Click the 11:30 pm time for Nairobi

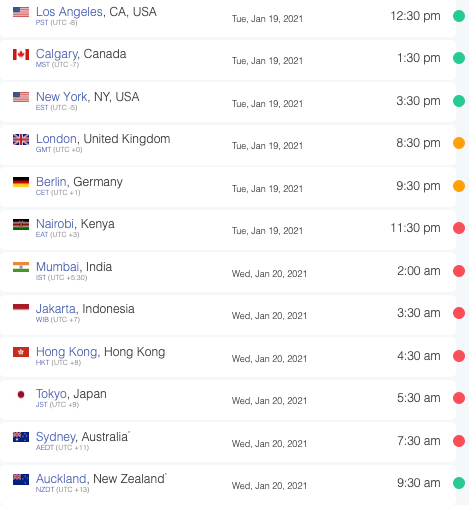(415, 228)
